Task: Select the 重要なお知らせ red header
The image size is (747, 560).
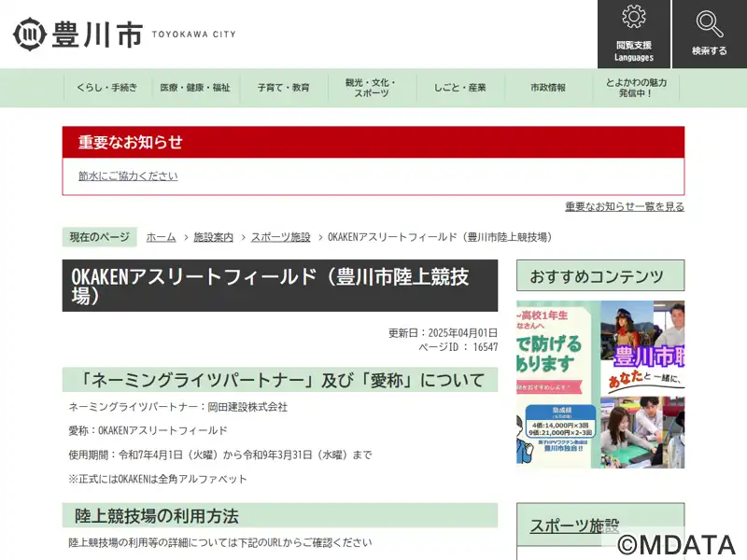Action: point(373,142)
